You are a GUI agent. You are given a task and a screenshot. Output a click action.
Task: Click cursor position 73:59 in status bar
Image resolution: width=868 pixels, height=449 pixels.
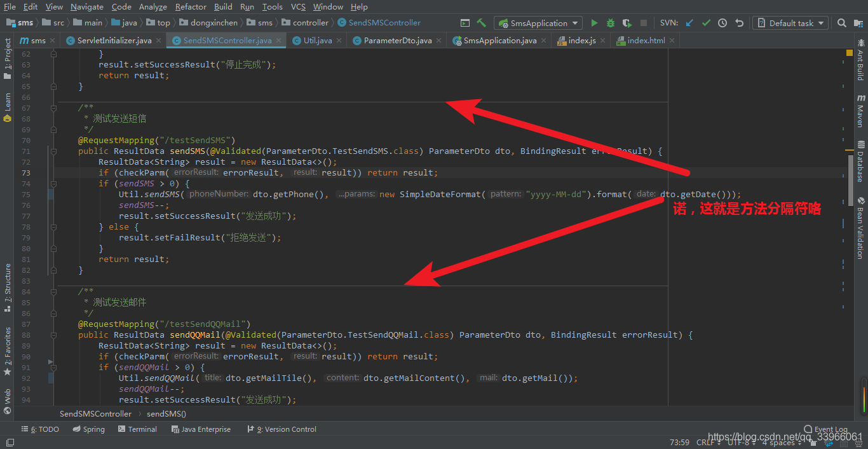tap(679, 443)
